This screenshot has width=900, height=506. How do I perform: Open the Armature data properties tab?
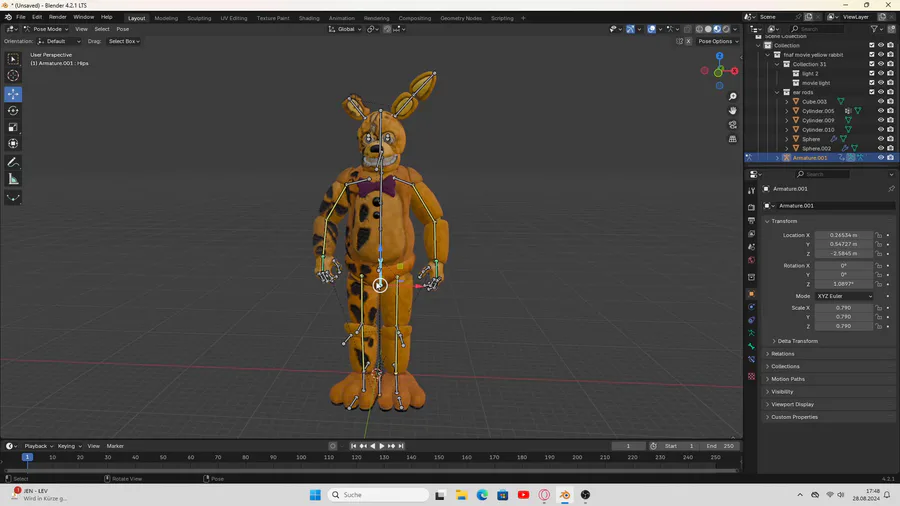click(751, 333)
